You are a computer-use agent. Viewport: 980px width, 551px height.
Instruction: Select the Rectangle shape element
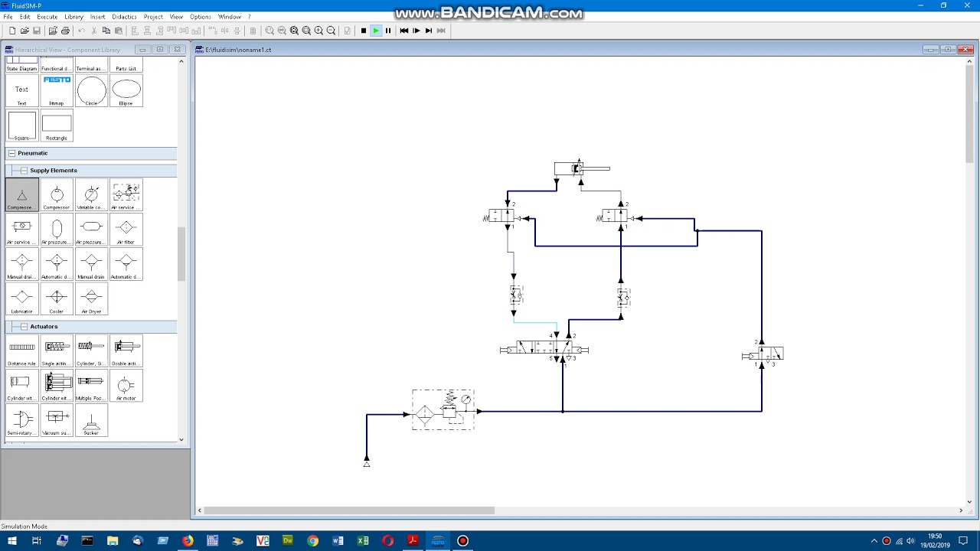point(57,126)
